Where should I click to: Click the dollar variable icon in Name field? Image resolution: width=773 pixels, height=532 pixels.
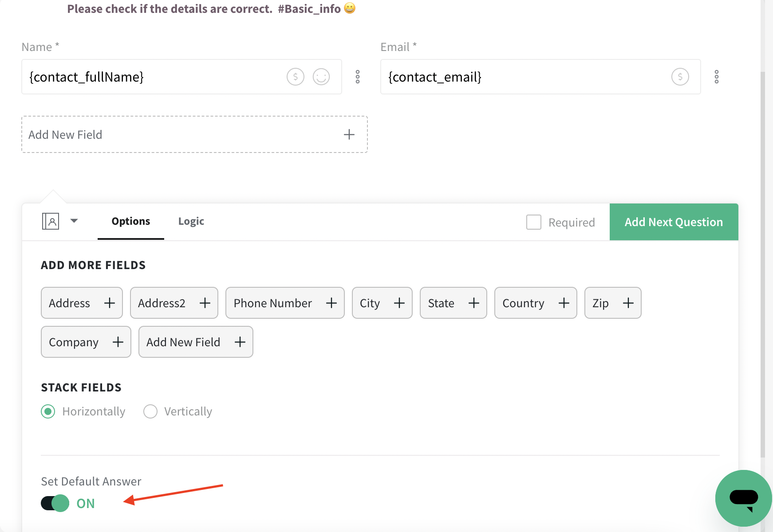tap(296, 77)
